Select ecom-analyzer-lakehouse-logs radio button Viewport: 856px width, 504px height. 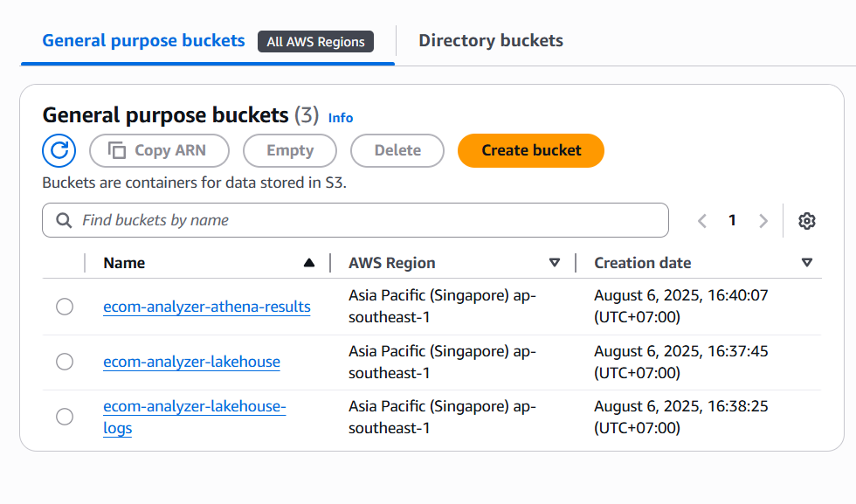[x=65, y=417]
